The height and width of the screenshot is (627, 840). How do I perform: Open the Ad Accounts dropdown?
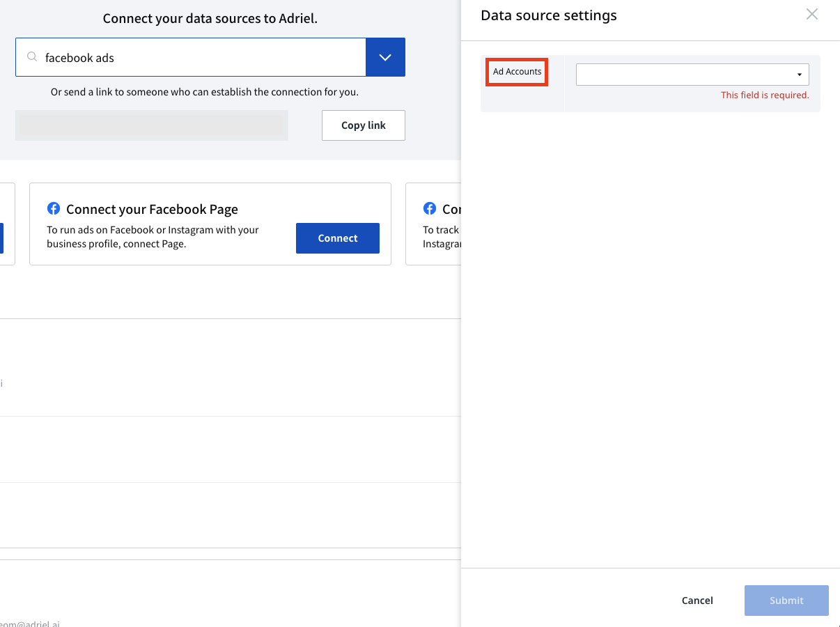692,75
